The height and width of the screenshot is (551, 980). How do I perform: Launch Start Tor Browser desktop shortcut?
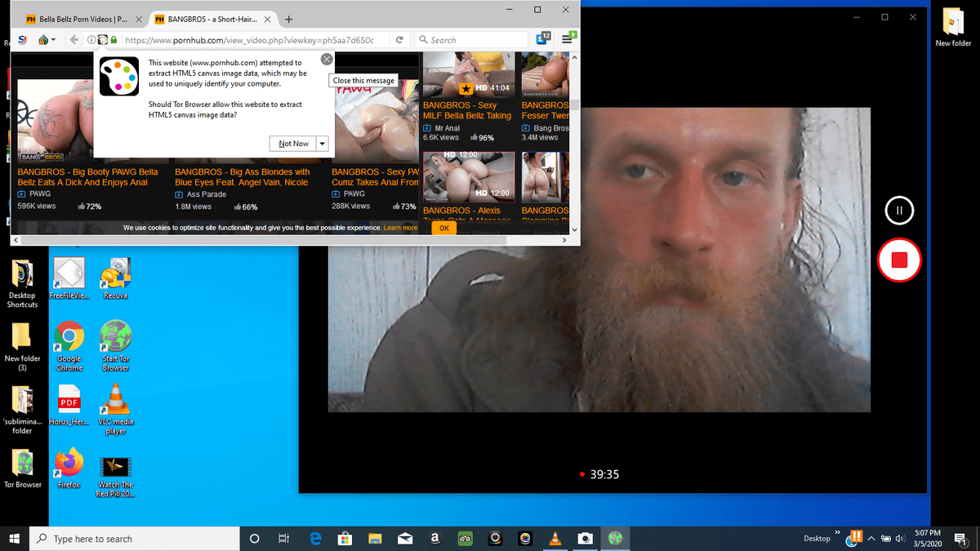click(115, 346)
